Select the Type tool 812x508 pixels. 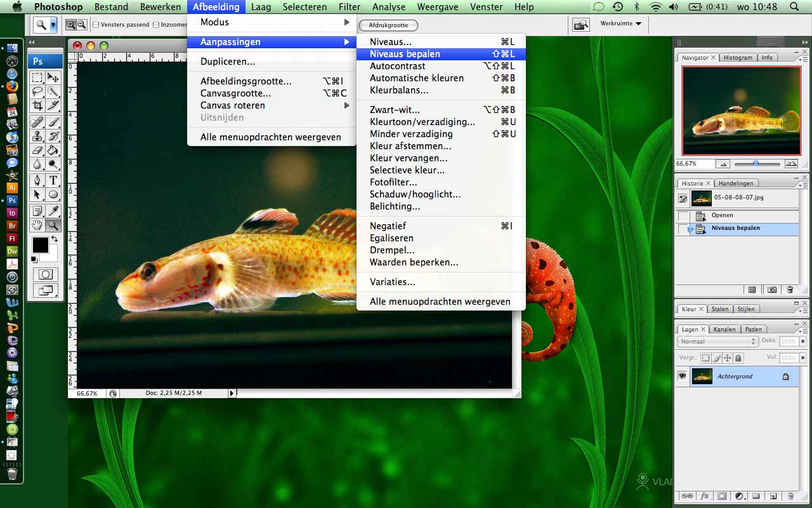coord(53,180)
